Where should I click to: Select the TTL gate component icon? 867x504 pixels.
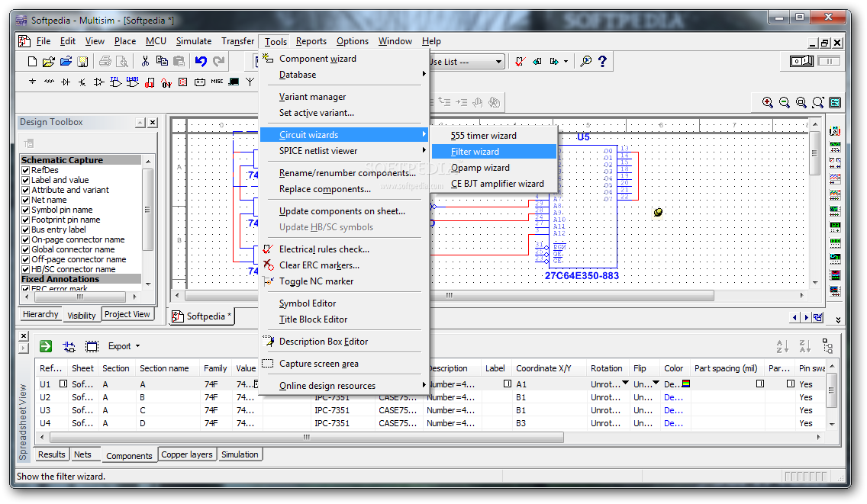click(x=115, y=82)
